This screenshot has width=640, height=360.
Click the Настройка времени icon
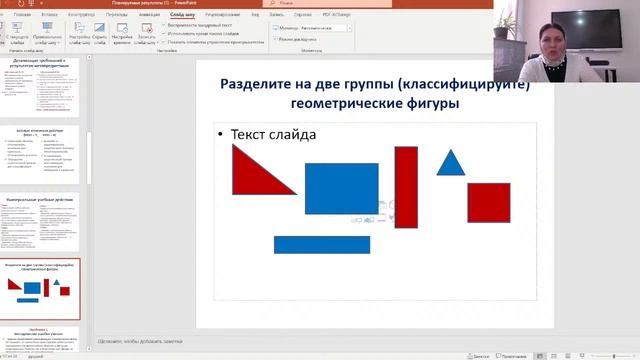(122, 33)
